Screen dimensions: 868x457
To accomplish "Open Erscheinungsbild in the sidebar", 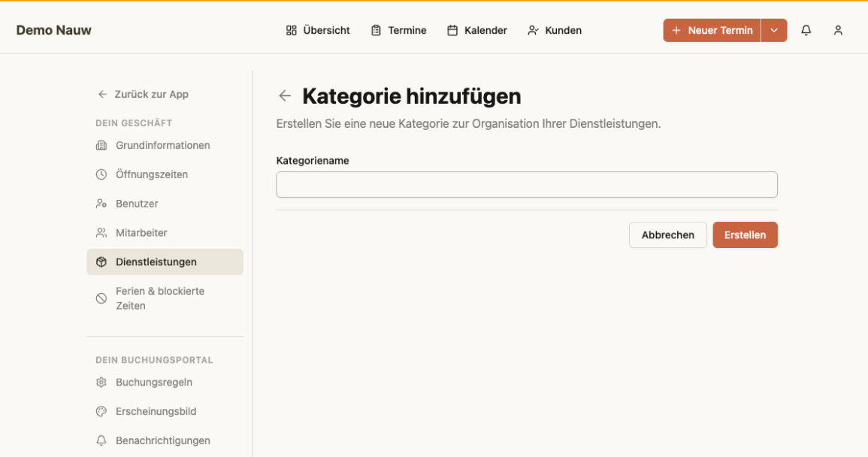I will coord(165,412).
